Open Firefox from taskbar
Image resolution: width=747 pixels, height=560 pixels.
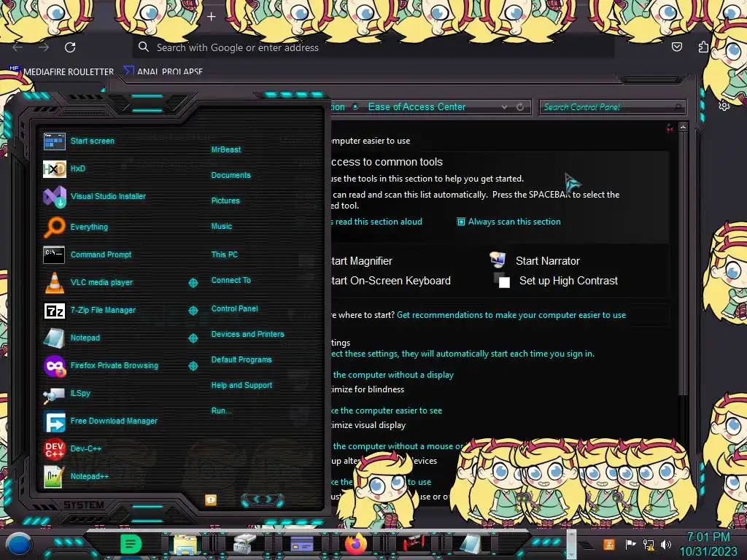[356, 544]
